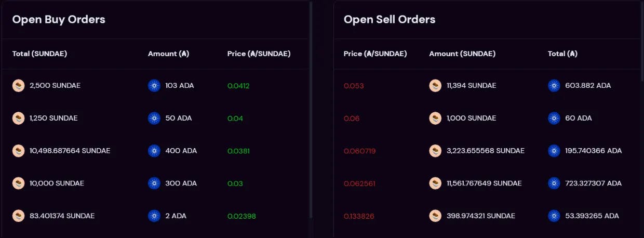Click the Total (SUNDAE) column header

39,54
